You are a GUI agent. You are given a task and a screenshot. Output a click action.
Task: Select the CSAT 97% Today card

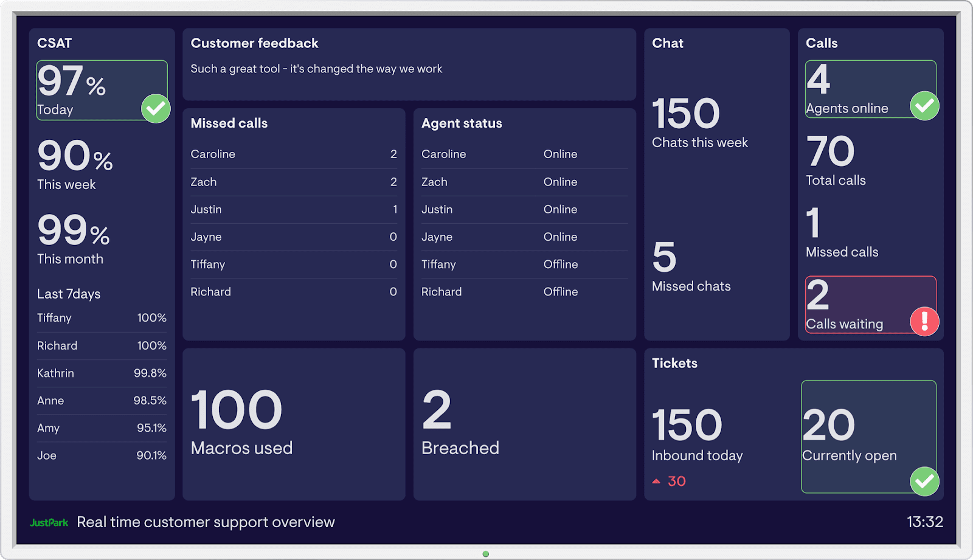coord(102,90)
